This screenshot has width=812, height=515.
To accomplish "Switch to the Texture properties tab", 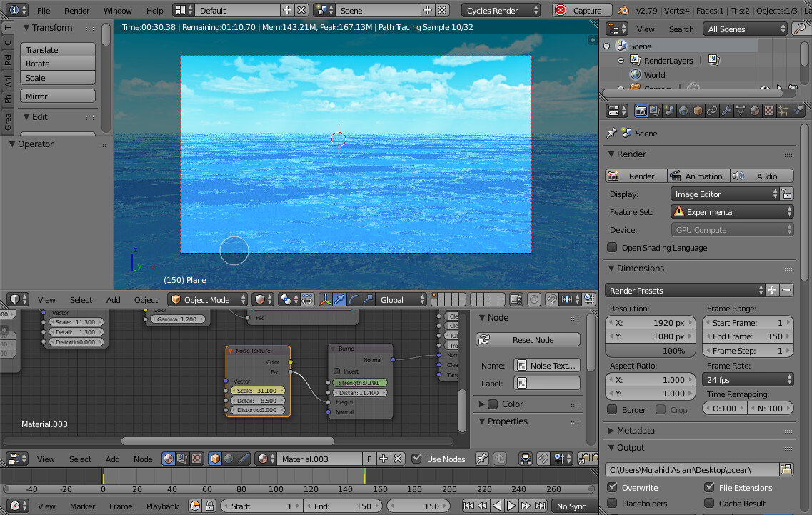I will [x=768, y=110].
